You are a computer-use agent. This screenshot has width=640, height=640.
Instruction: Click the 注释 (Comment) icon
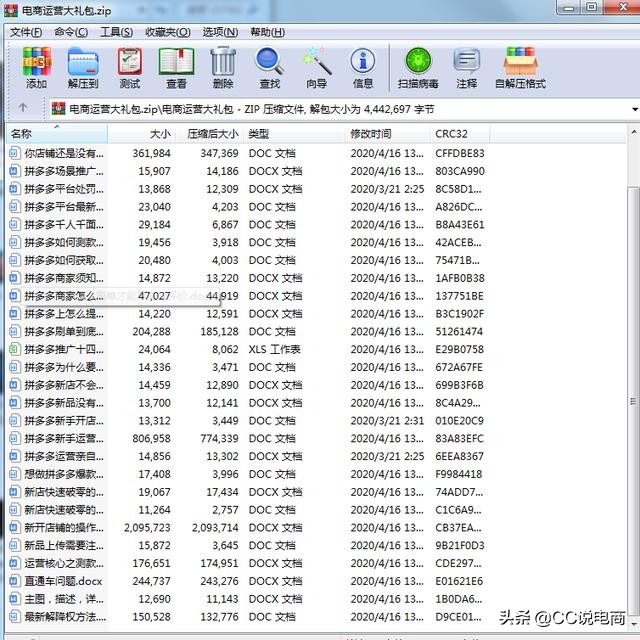467,61
